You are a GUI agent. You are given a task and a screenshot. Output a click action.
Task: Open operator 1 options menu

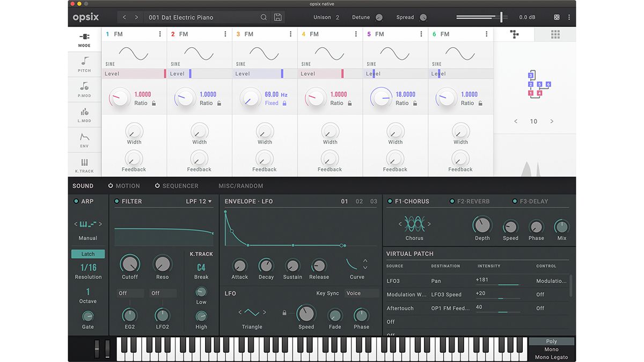160,34
